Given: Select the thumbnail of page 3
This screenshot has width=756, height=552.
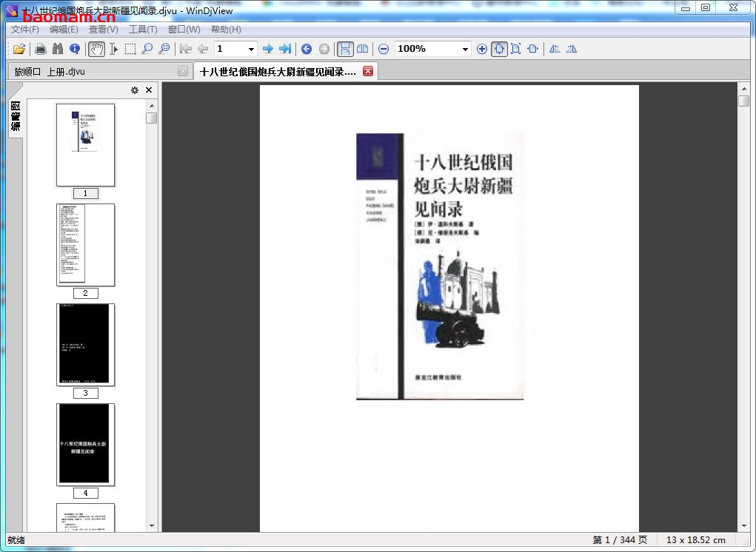Looking at the screenshot, I should (x=85, y=344).
